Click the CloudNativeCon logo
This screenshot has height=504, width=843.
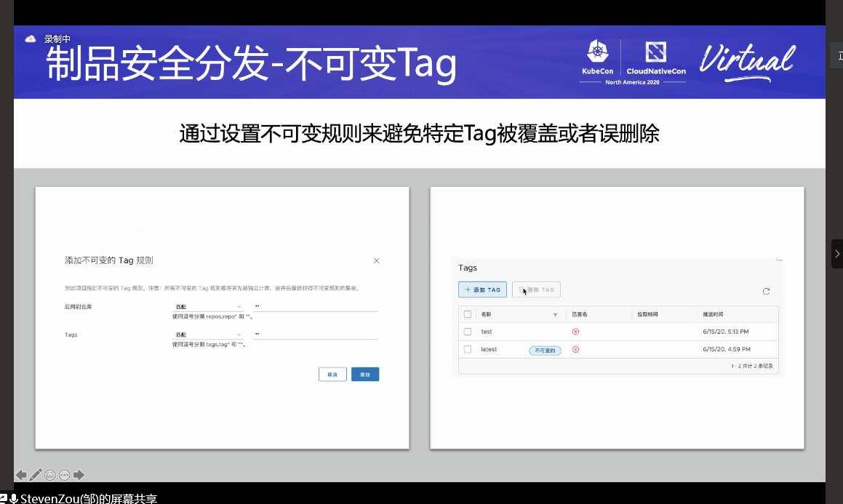[x=656, y=58]
